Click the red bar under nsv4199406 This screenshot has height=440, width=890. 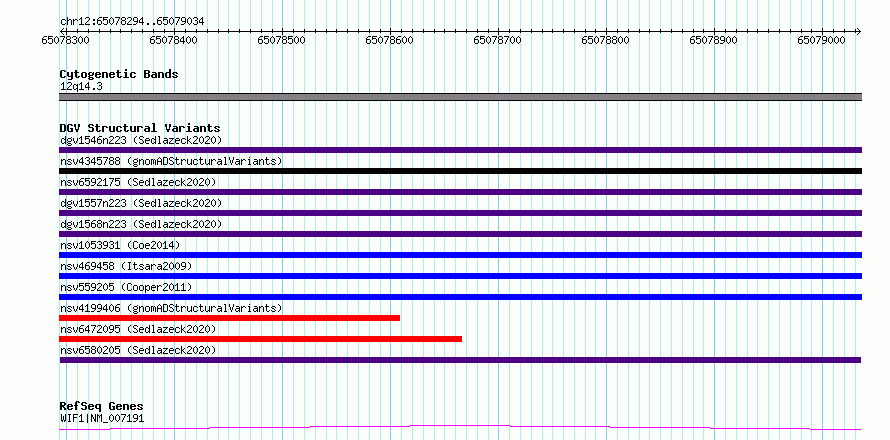point(229,318)
